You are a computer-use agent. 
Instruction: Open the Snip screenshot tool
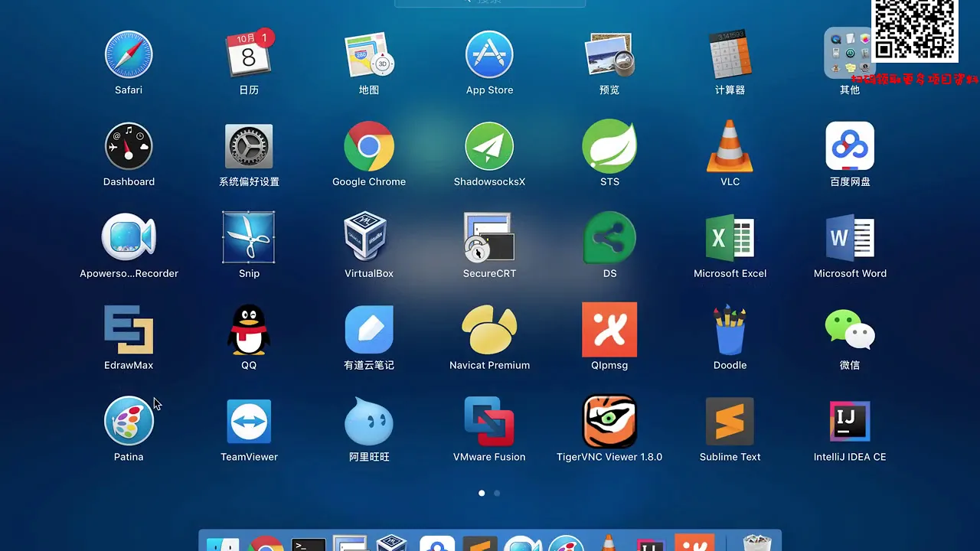(x=249, y=238)
